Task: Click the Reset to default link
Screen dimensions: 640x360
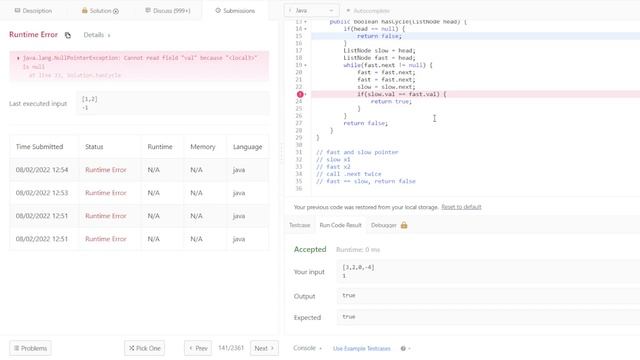Action: click(461, 207)
